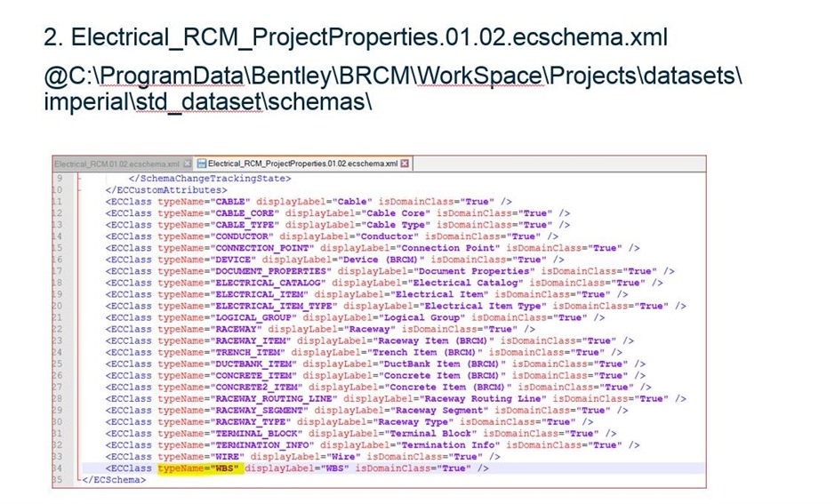Click the "CONNECTION_POINT" typeName value
The width and height of the screenshot is (835, 504).
point(262,248)
